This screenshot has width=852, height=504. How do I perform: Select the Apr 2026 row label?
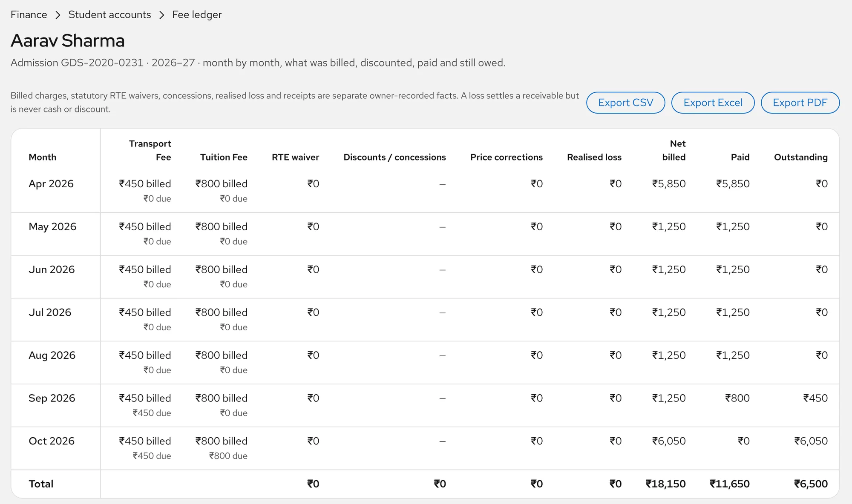coord(51,184)
